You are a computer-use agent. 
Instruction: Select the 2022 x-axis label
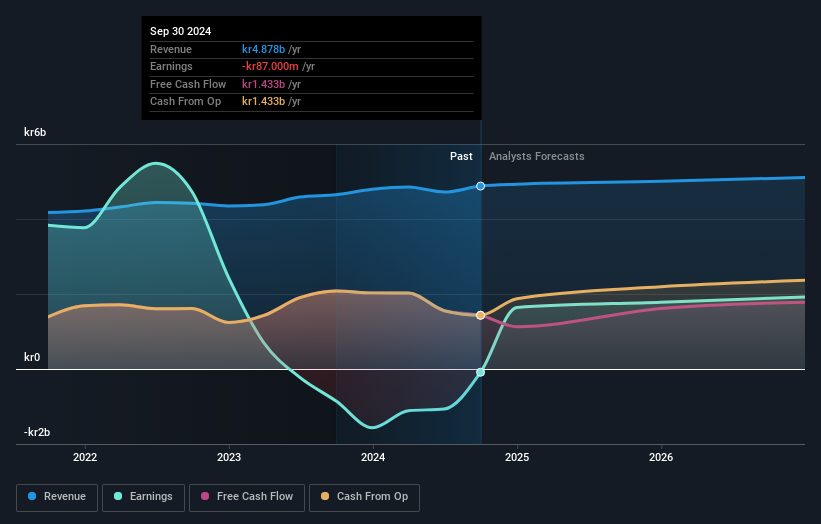point(85,457)
